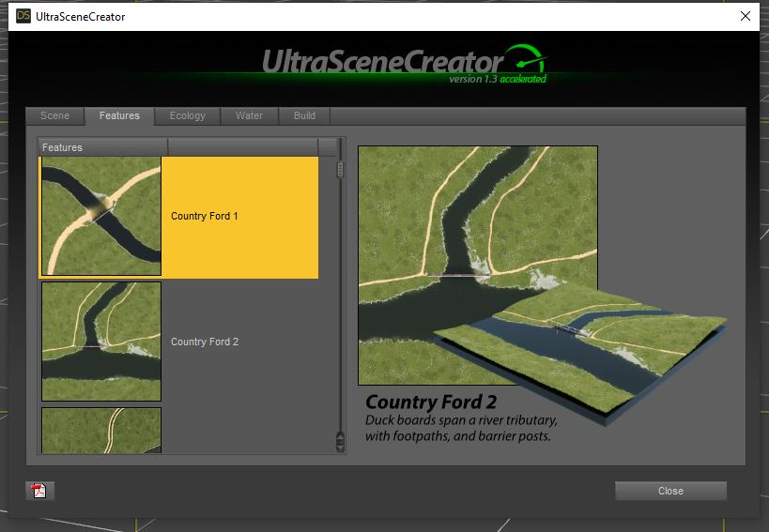
Task: Click the Country Ford 1 label
Action: coord(205,216)
